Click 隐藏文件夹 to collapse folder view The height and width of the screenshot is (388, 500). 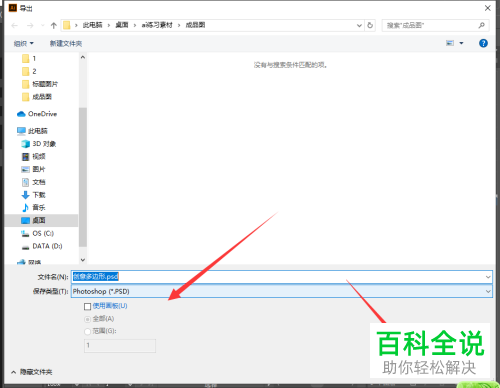pos(32,372)
